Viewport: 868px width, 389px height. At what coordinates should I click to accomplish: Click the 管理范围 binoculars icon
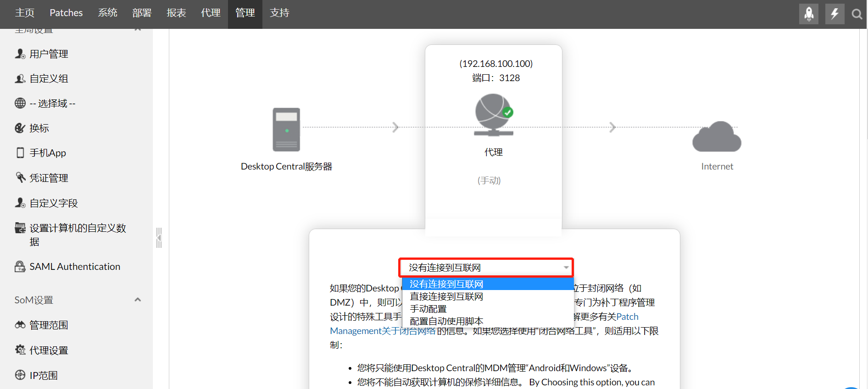pos(20,325)
